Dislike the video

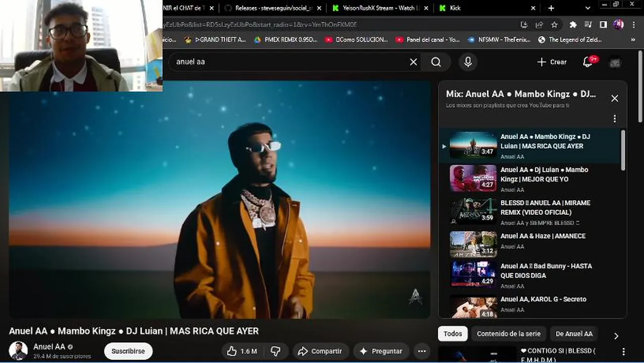point(275,351)
